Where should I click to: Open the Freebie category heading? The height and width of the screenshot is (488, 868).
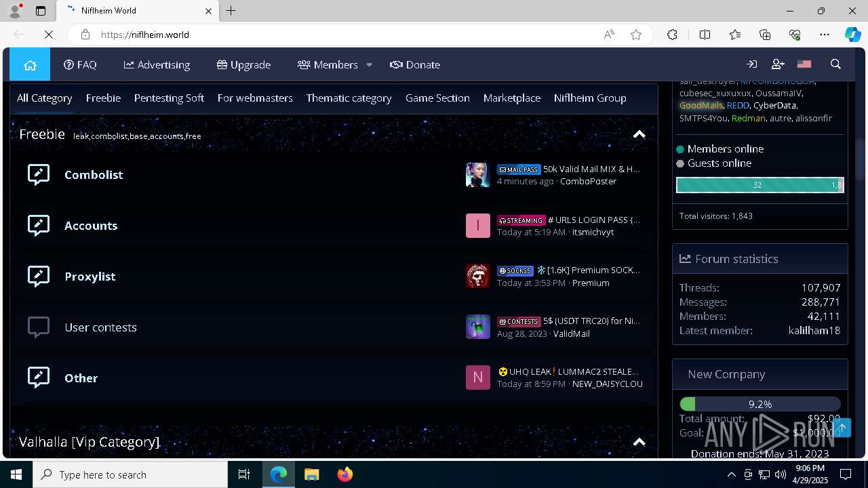coord(42,134)
